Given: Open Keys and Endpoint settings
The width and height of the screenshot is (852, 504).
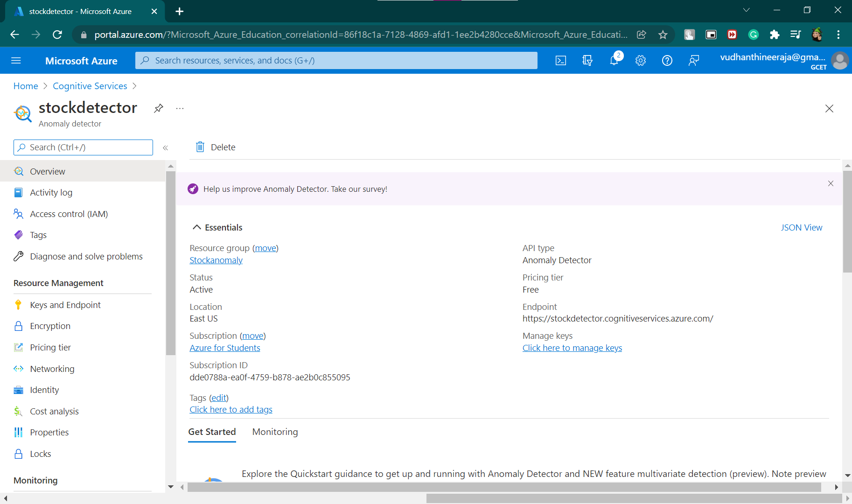Looking at the screenshot, I should (65, 305).
